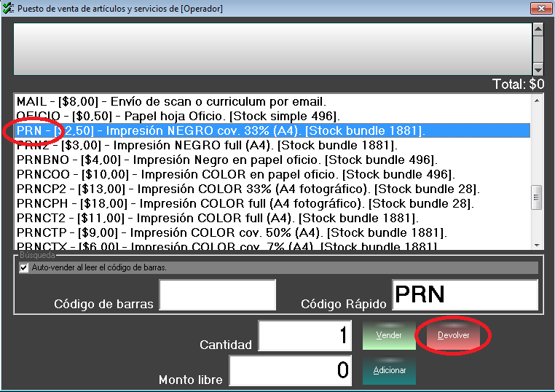555x392 pixels.
Task: Focus the Código de barras input field
Action: point(217,294)
